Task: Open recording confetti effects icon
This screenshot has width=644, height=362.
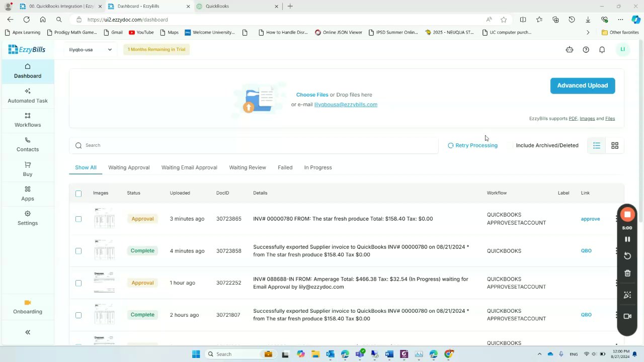Action: (627, 295)
